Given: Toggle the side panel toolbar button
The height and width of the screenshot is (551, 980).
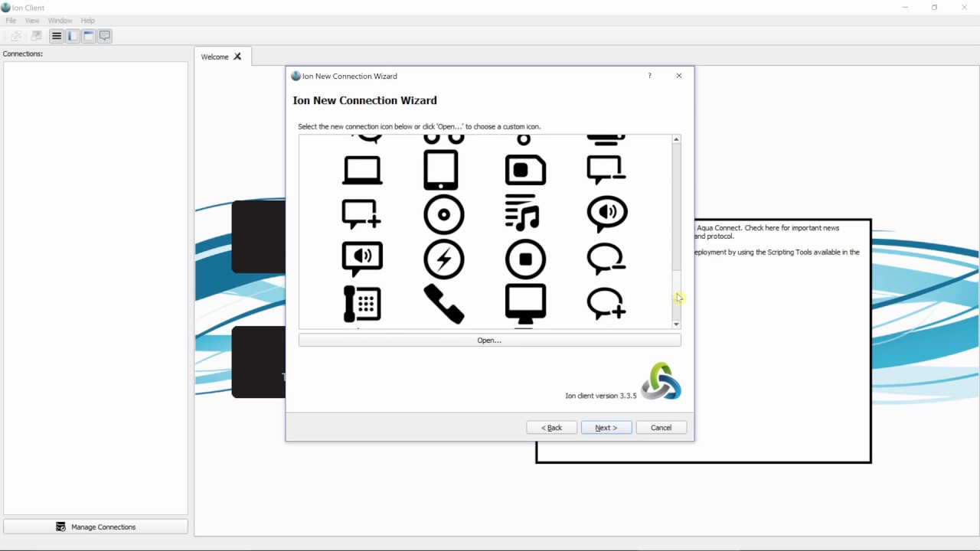Looking at the screenshot, I should [x=73, y=36].
